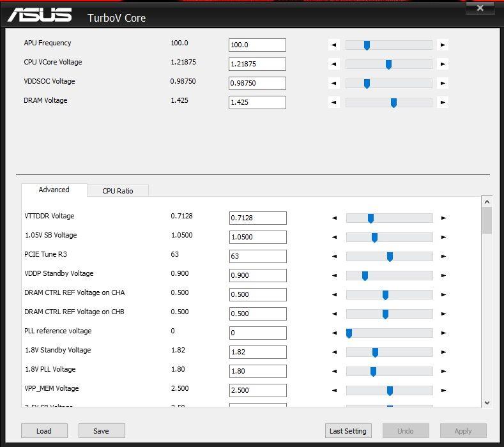Focus the VTTDDR Voltage input box

(258, 218)
